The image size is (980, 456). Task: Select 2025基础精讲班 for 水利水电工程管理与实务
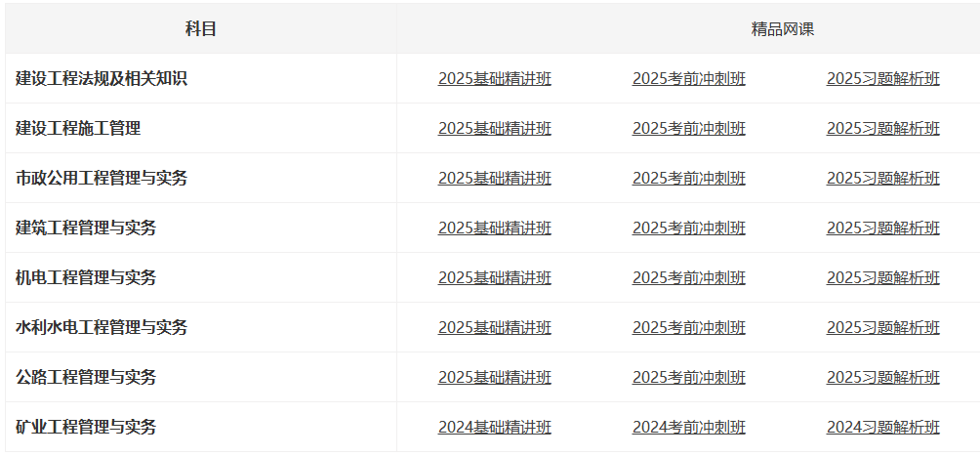pos(494,328)
